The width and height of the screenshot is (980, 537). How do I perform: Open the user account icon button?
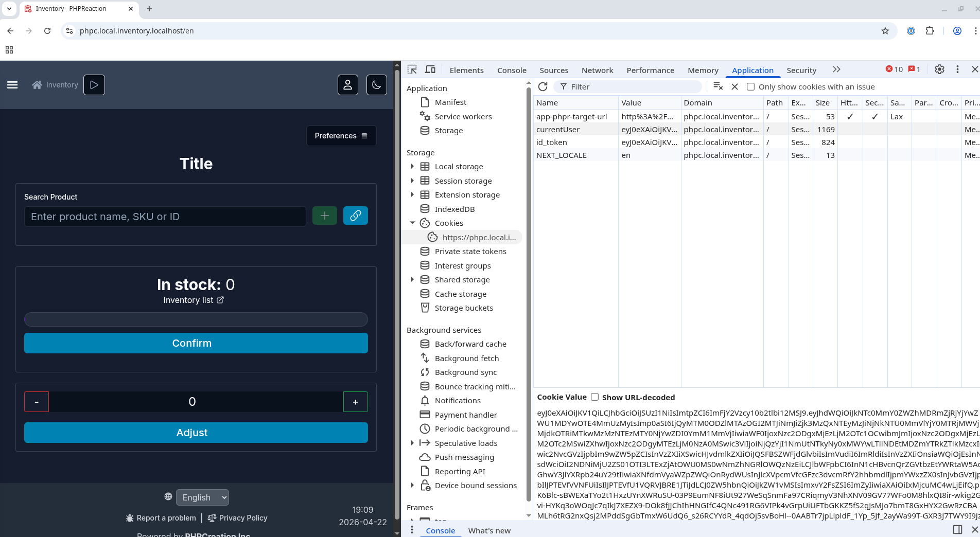tap(348, 85)
